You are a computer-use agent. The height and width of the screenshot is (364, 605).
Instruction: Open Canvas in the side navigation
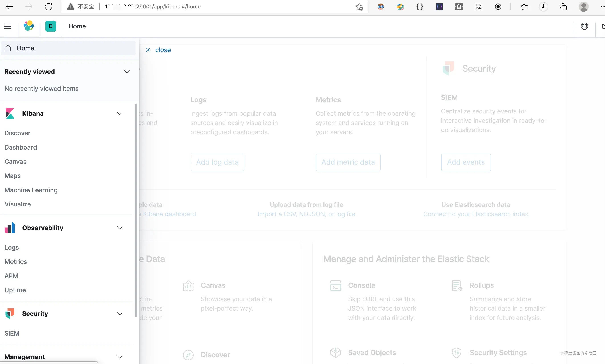(x=15, y=161)
